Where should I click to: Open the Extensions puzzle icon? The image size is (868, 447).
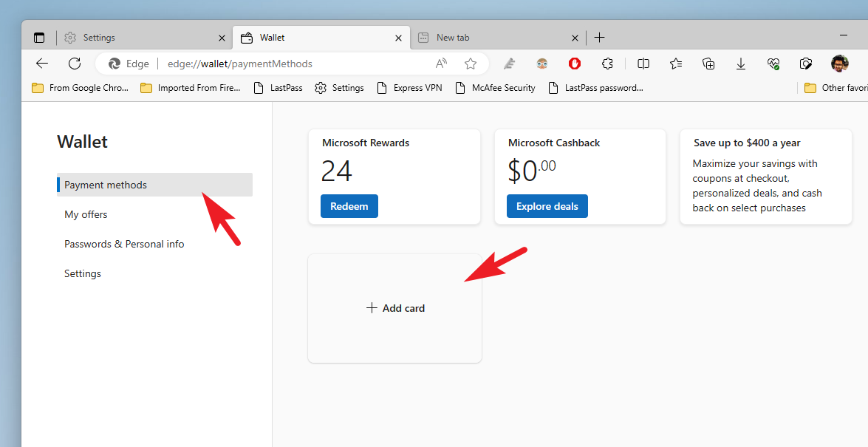coord(607,64)
